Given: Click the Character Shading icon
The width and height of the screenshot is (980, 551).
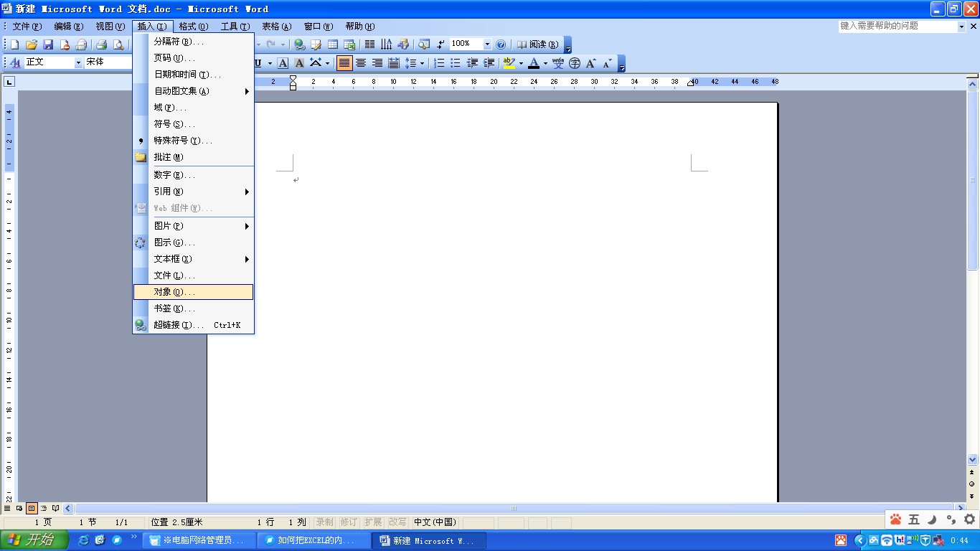Looking at the screenshot, I should (299, 63).
